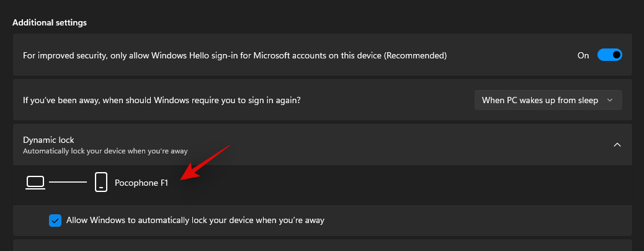
Task: Click the red arrow pointing at Pocophone F1
Action: click(x=205, y=163)
